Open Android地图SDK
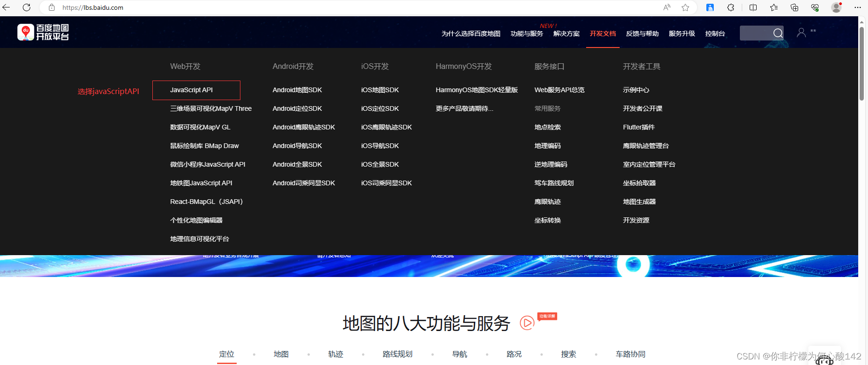 [x=297, y=90]
